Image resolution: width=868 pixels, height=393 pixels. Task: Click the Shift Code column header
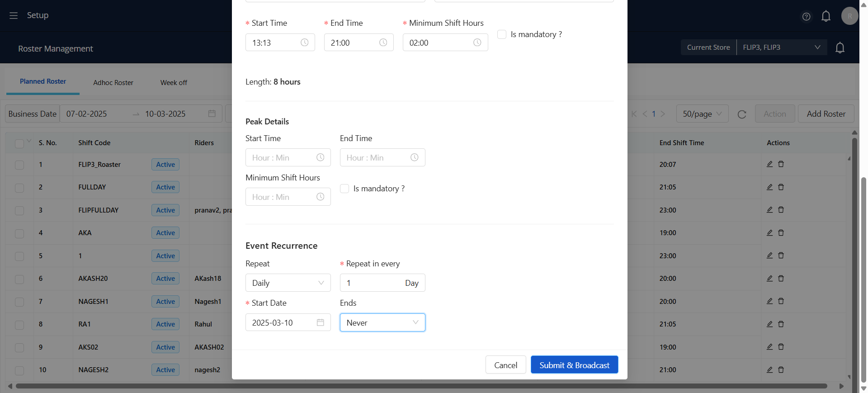(94, 143)
